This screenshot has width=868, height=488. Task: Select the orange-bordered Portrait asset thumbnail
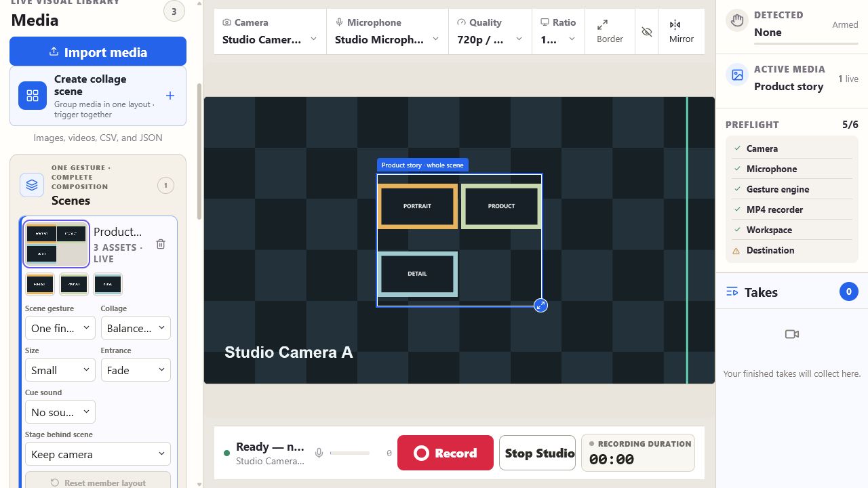tap(40, 284)
